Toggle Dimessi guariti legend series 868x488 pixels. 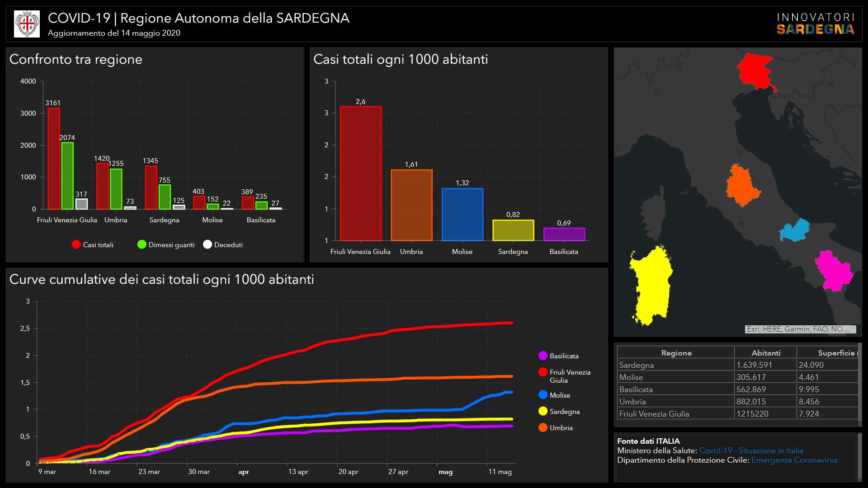[166, 244]
